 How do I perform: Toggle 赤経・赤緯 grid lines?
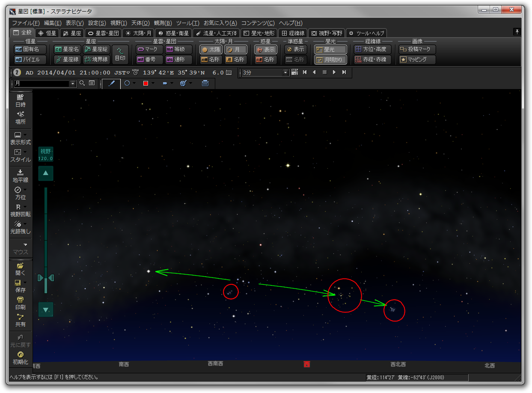tap(372, 60)
